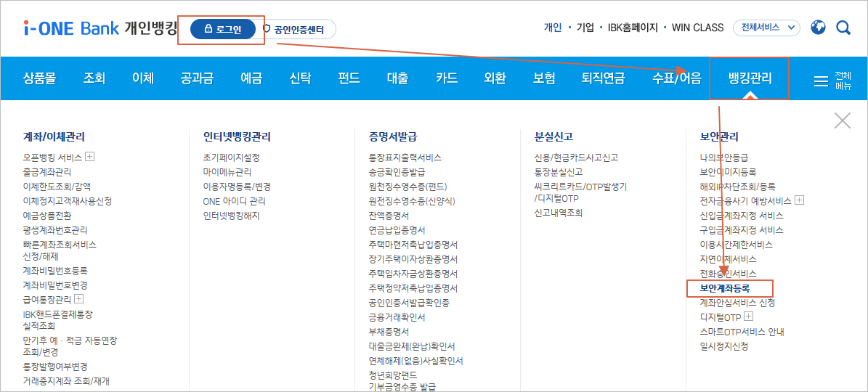Click the 로그인 button
This screenshot has height=392, width=868.
click(x=222, y=29)
